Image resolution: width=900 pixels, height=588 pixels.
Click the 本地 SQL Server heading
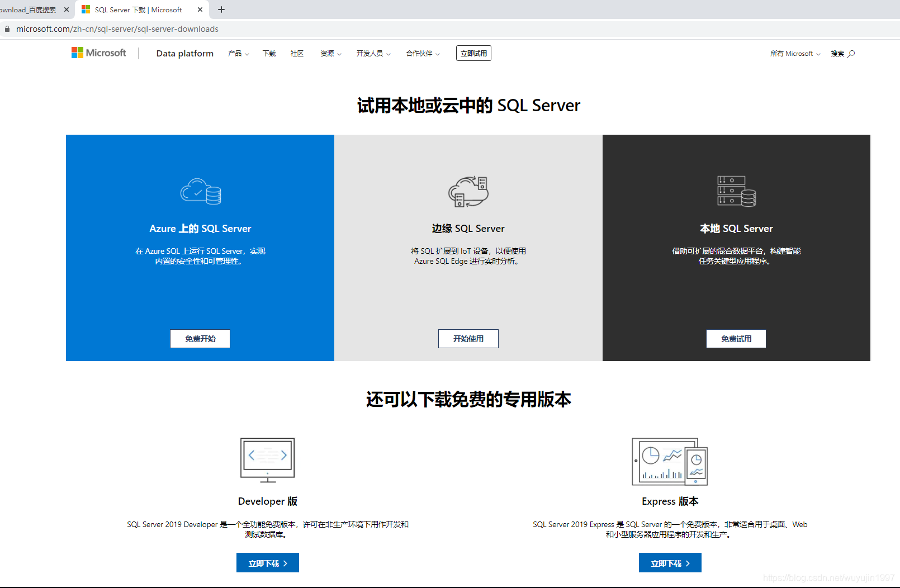tap(736, 229)
